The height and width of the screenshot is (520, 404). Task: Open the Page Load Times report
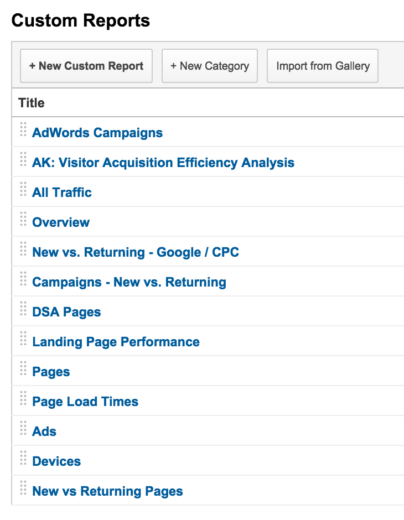(85, 402)
